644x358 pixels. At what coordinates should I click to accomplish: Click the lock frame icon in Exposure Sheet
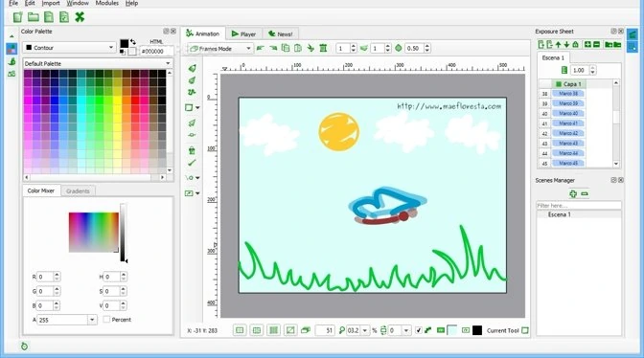pos(575,44)
